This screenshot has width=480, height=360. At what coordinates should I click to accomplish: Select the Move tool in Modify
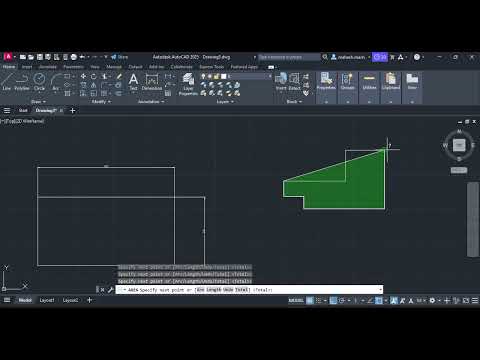83,76
